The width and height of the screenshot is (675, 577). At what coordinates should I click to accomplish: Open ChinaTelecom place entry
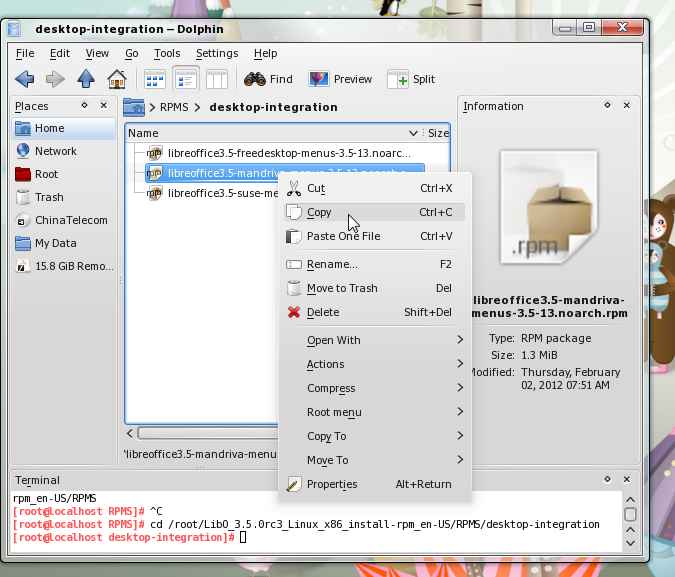click(x=64, y=220)
